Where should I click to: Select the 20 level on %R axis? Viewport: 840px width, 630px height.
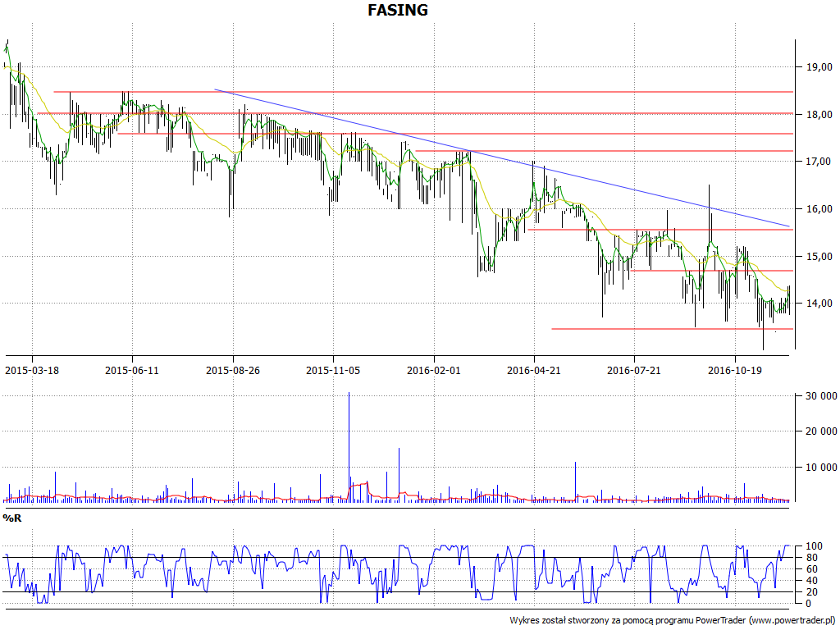point(811,592)
